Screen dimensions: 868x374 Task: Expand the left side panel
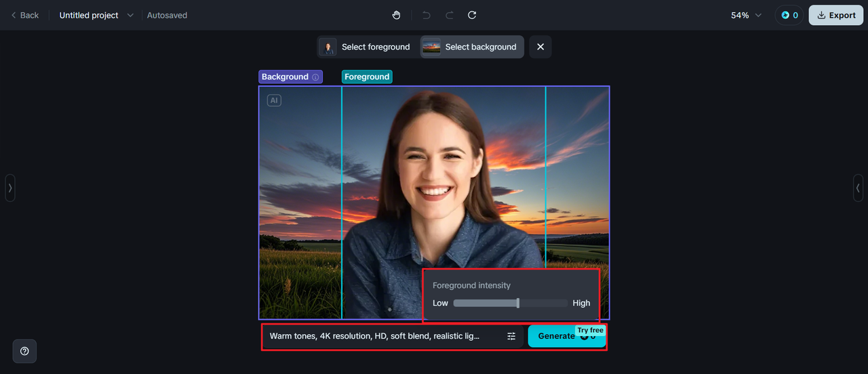pos(10,188)
